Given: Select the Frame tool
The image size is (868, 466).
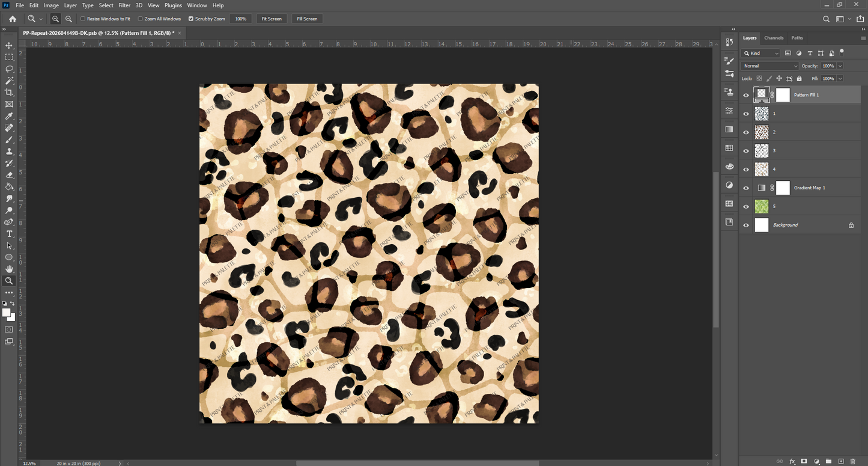Looking at the screenshot, I should [9, 104].
